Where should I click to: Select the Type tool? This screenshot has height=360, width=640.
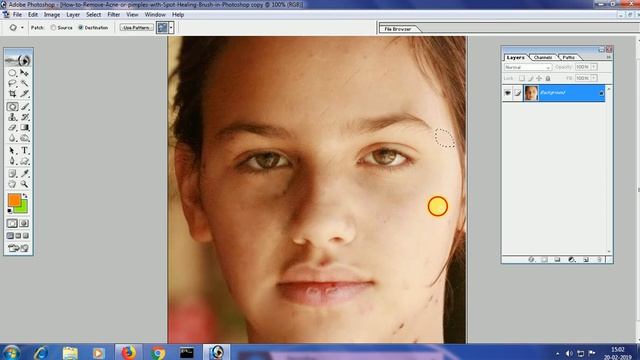click(x=24, y=151)
